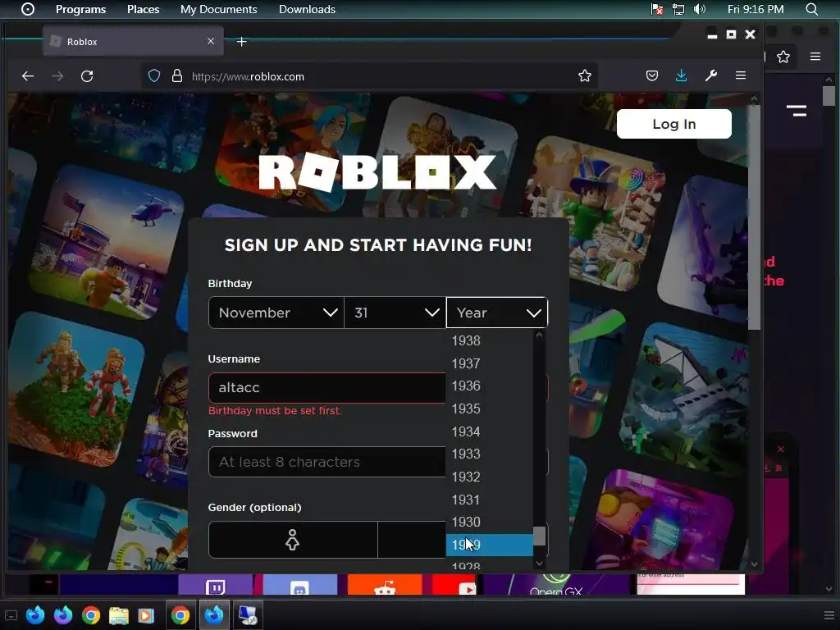Open the media player taskbar icon
The image size is (840, 630).
click(x=145, y=615)
